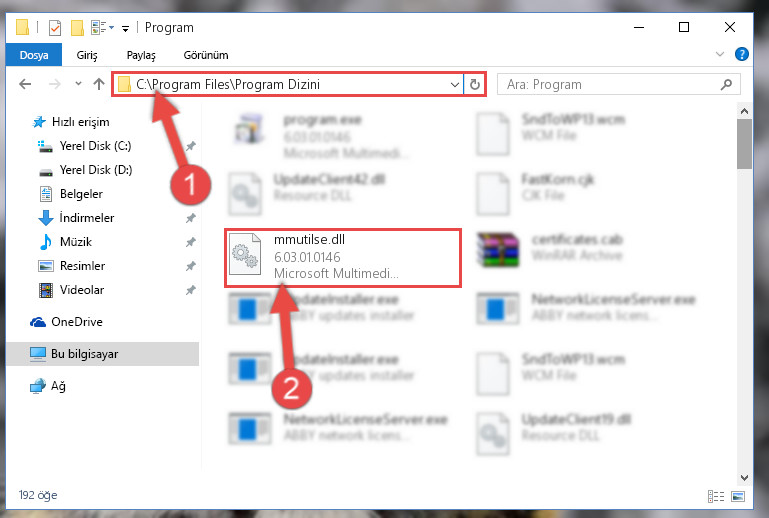This screenshot has height=518, width=769.
Task: Expand the ribbon chevron
Action: click(x=719, y=54)
